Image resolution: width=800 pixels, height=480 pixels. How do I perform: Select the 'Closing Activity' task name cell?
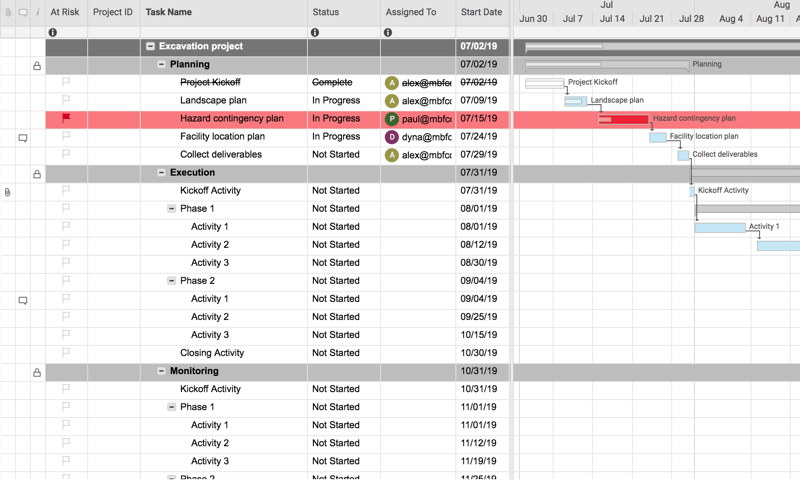[223, 353]
